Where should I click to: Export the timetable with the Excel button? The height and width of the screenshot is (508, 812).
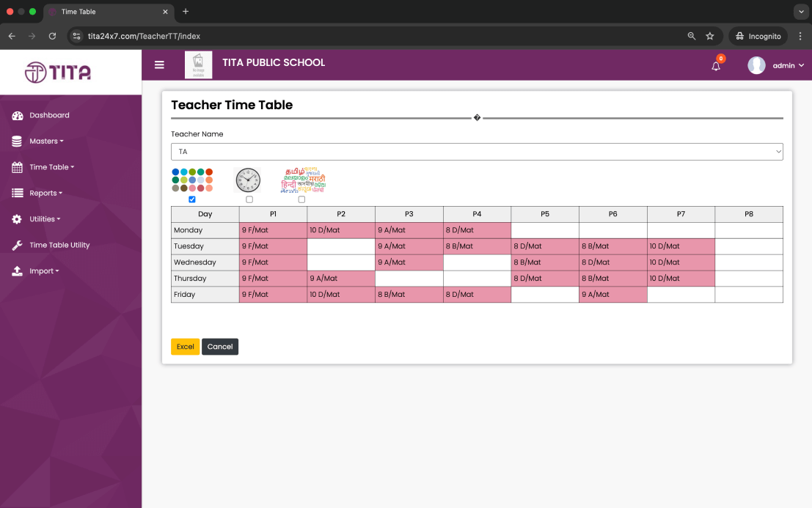click(186, 347)
